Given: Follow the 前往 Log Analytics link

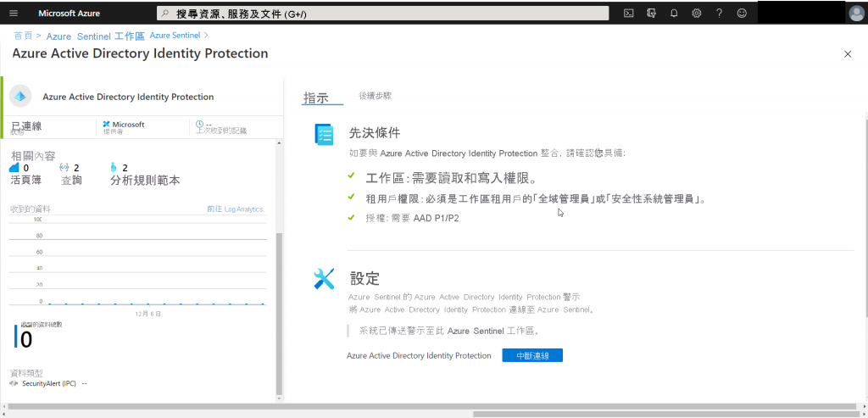Looking at the screenshot, I should click(x=236, y=209).
